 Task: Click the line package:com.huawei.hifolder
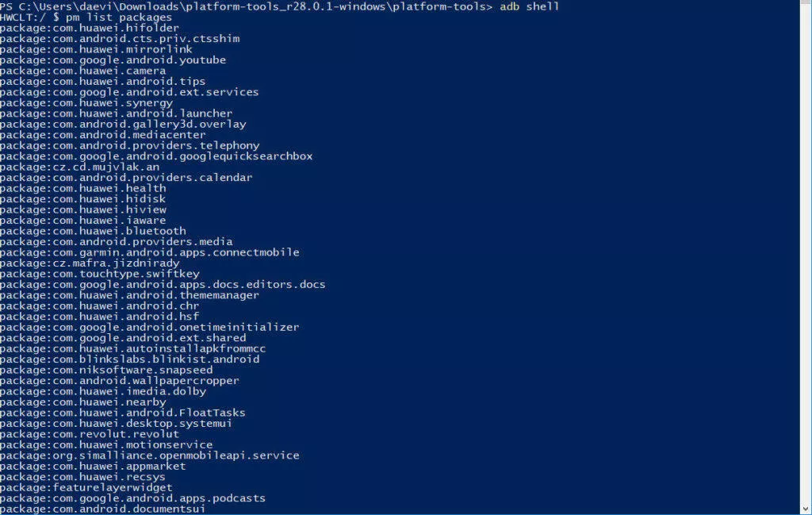tap(90, 28)
